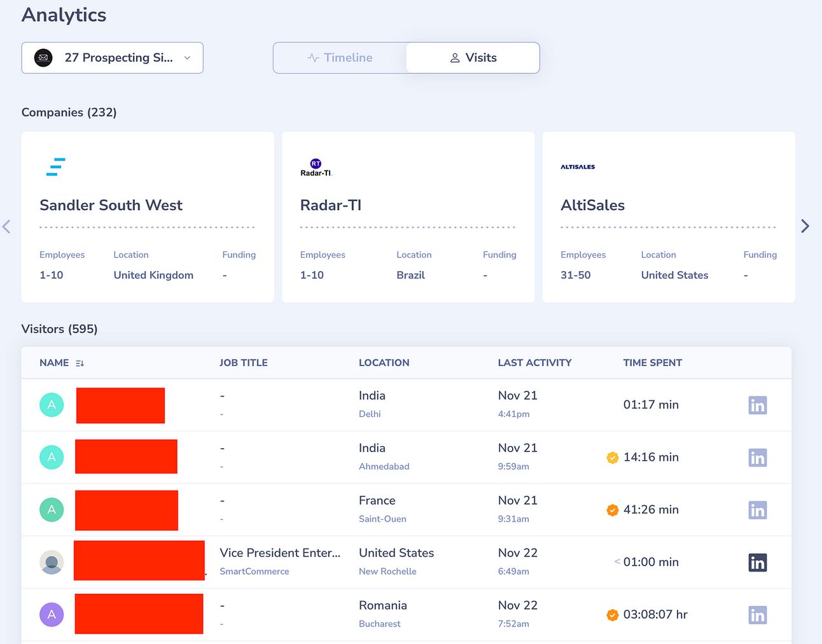Image resolution: width=822 pixels, height=644 pixels.
Task: Open the 27 Prospecting Si... dropdown
Action: click(112, 58)
